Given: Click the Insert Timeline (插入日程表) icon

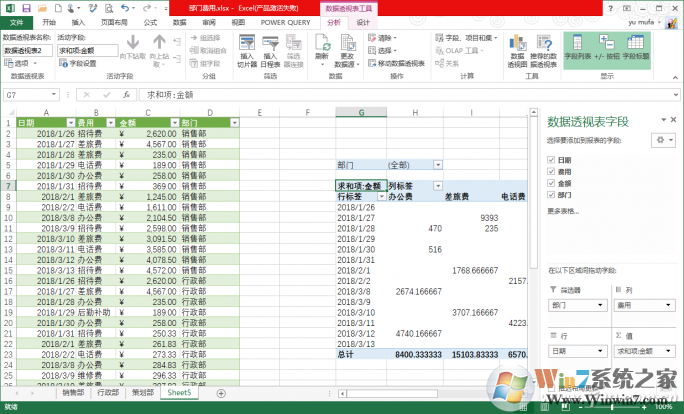Looking at the screenshot, I should coord(270,49).
